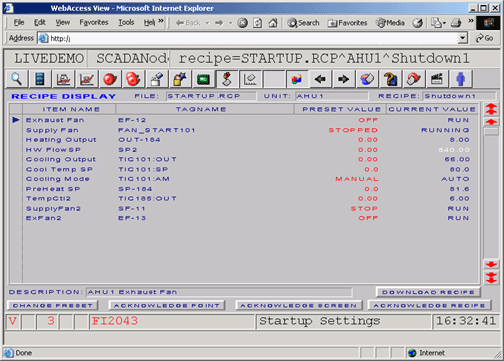Image resolution: width=504 pixels, height=361 pixels.
Task: Click the blue person figure icon
Action: coord(461,79)
